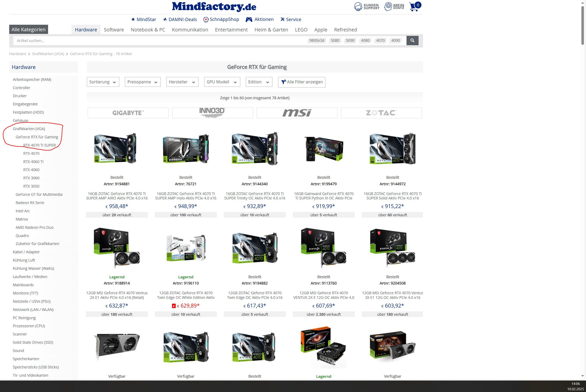Select Notebook & PC tab
Screen dimensions: 586x392
coord(148,30)
